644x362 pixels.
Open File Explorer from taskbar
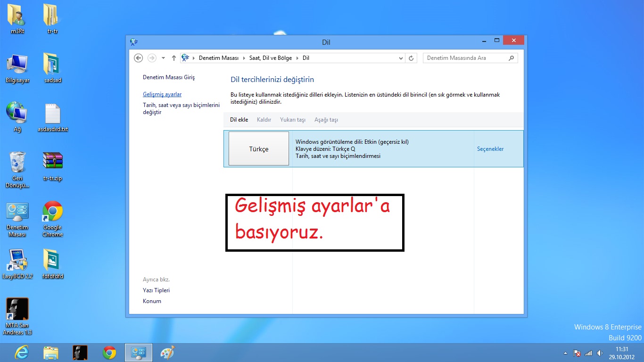click(x=51, y=353)
